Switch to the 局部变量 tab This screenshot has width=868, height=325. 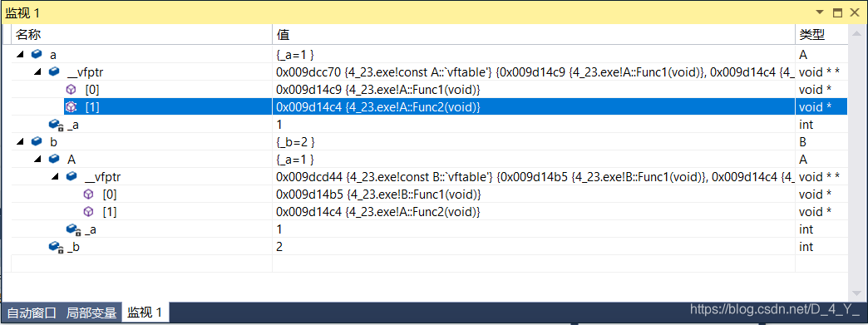point(91,313)
